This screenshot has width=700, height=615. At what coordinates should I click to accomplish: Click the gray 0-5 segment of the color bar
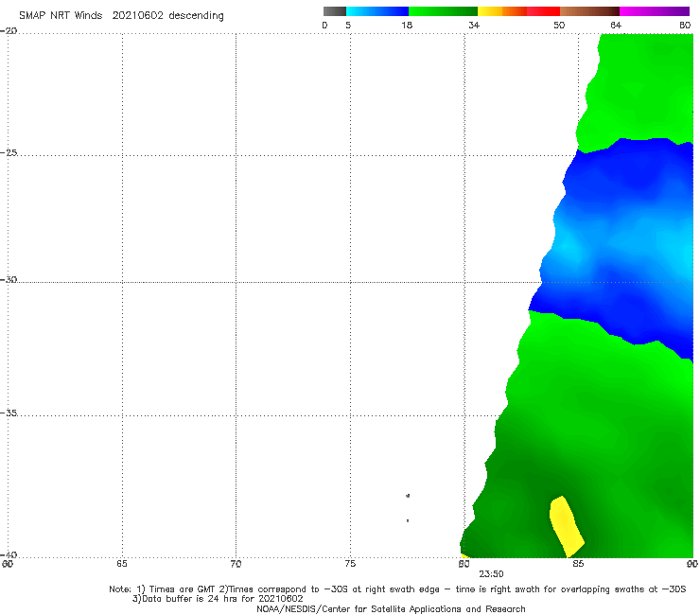[x=335, y=11]
